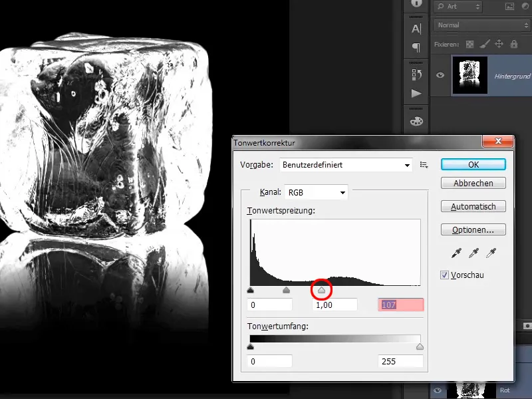
Task: Open the History panel icon
Action: pos(416,74)
